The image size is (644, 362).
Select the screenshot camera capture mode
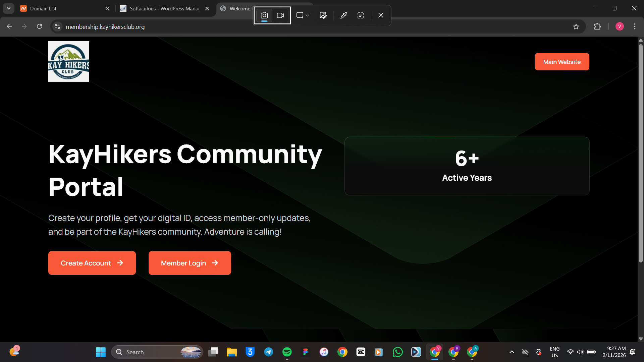[264, 15]
